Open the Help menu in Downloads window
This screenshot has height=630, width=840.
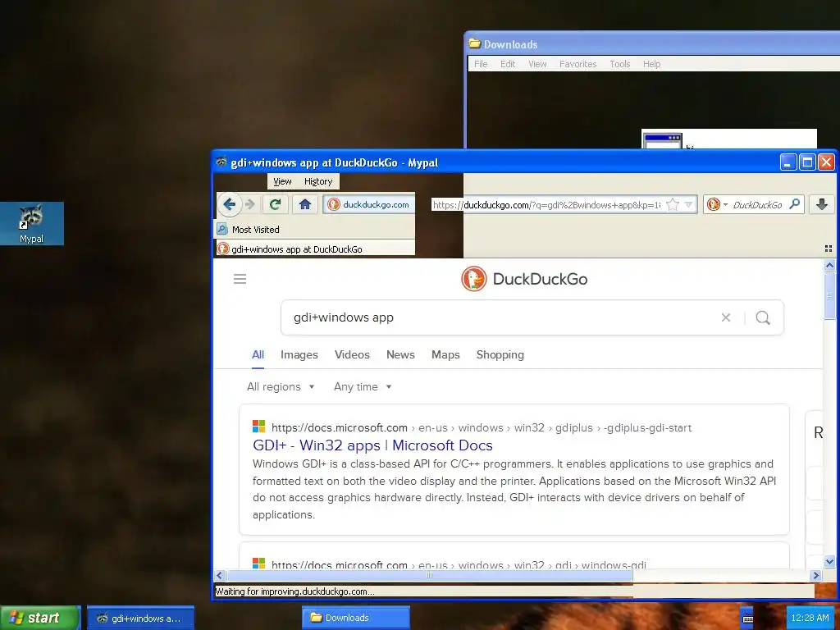[651, 64]
